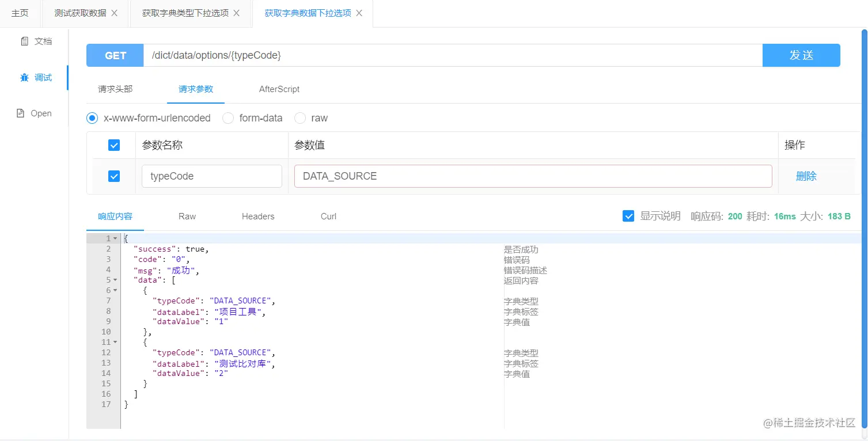
Task: Open the 请求头部 tab
Action: click(115, 89)
